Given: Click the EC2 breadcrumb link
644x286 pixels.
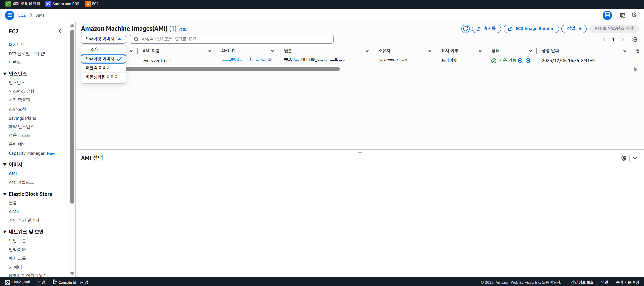Looking at the screenshot, I should tap(22, 15).
